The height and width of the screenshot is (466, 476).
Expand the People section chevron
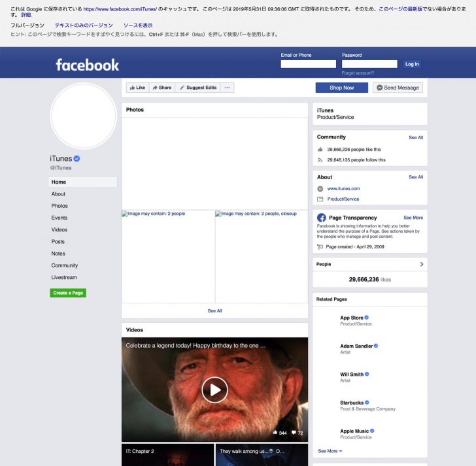coord(422,264)
